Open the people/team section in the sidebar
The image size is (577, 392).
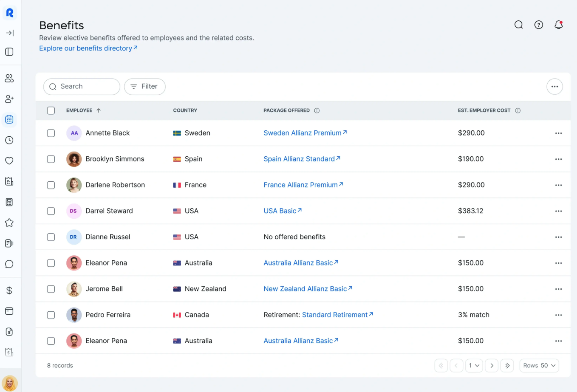pyautogui.click(x=9, y=78)
